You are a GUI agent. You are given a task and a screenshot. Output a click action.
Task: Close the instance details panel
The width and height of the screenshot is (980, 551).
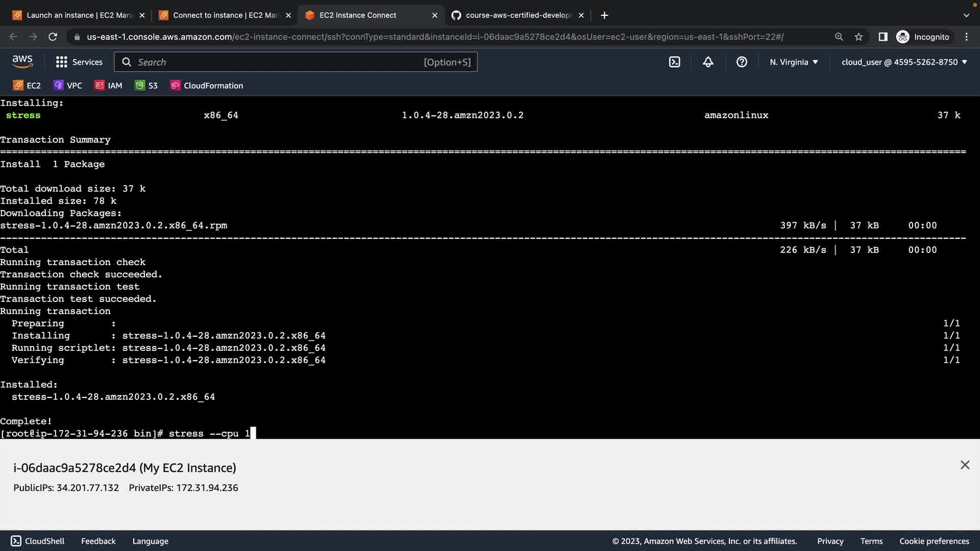[x=964, y=465]
